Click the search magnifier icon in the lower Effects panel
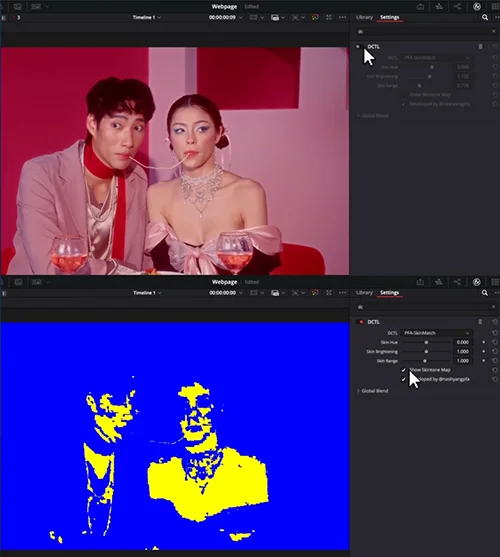Image resolution: width=500 pixels, height=557 pixels. click(485, 293)
